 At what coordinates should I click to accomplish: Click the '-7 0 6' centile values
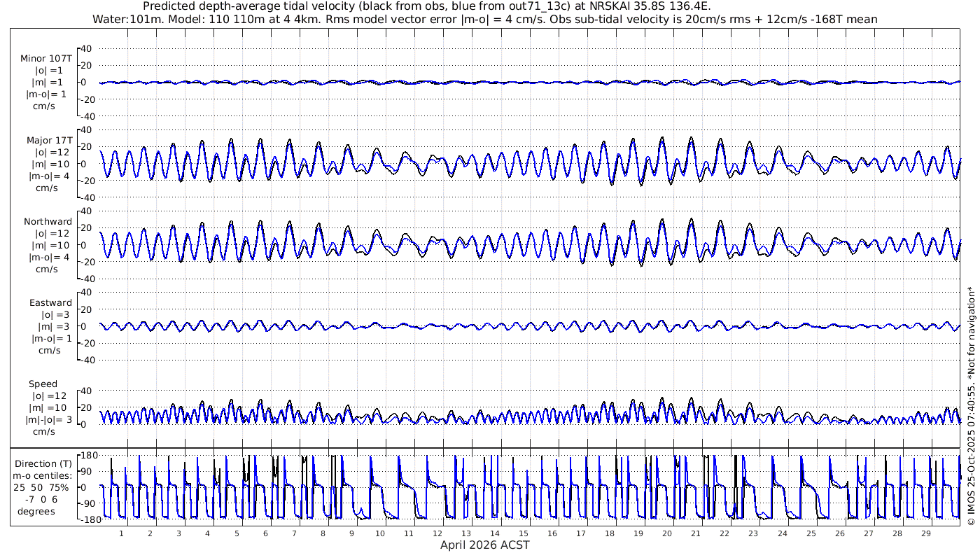click(x=43, y=499)
